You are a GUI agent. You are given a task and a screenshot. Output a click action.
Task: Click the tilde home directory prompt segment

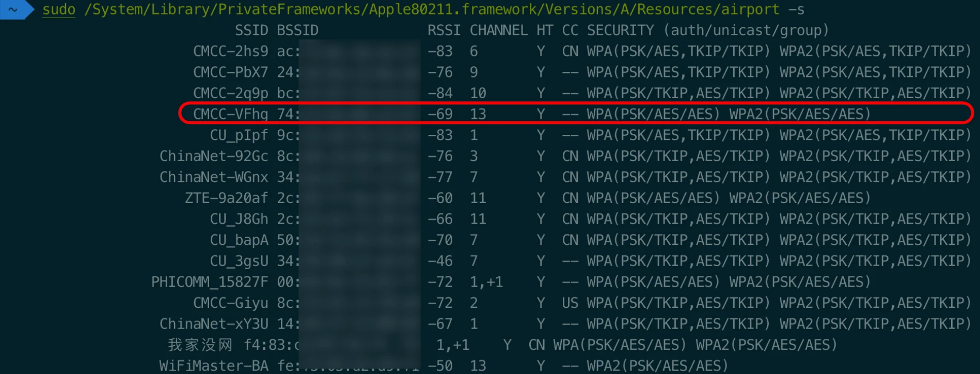(13, 9)
